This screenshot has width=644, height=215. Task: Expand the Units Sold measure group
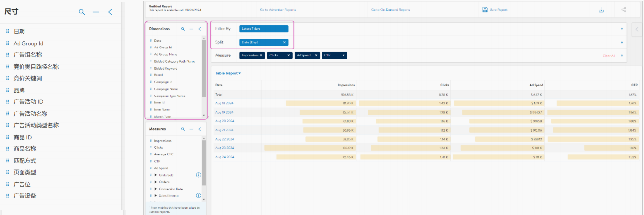(156, 175)
